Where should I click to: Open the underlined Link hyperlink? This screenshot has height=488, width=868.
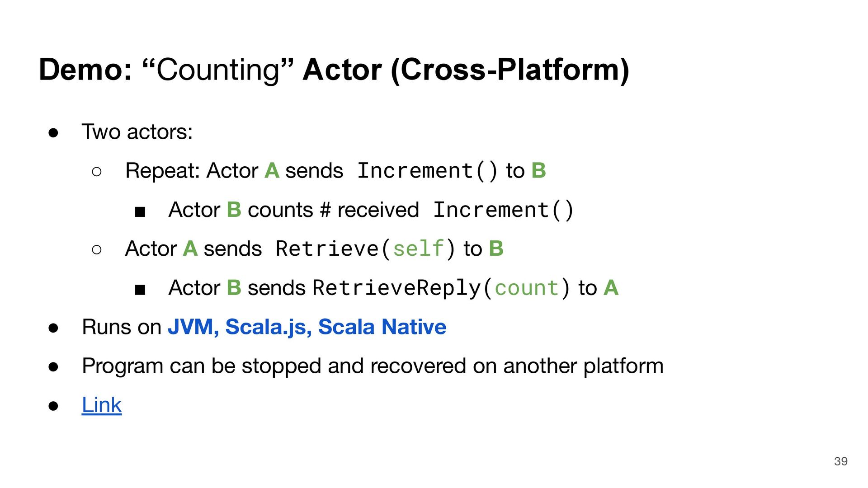(102, 405)
